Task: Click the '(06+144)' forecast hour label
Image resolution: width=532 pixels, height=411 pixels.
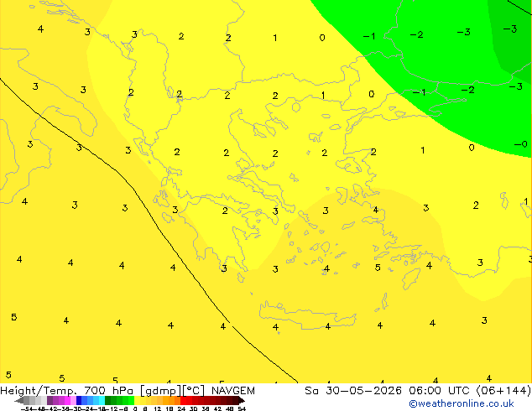Action: [x=503, y=391]
